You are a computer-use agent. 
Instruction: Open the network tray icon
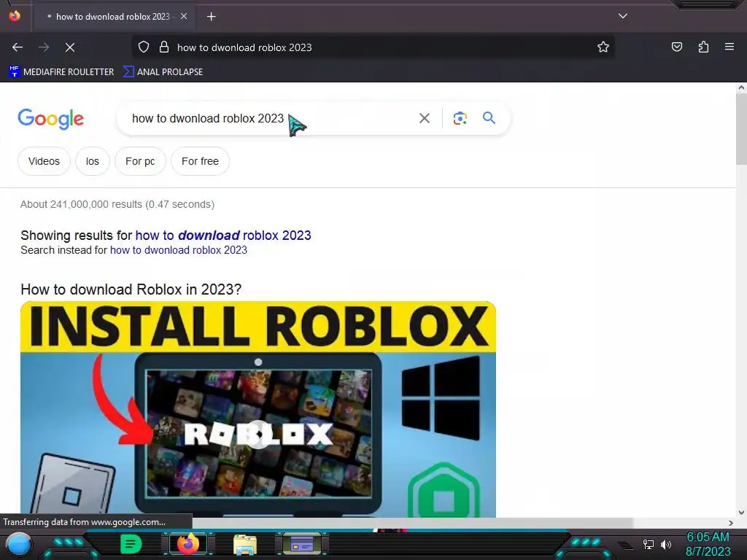tap(649, 544)
